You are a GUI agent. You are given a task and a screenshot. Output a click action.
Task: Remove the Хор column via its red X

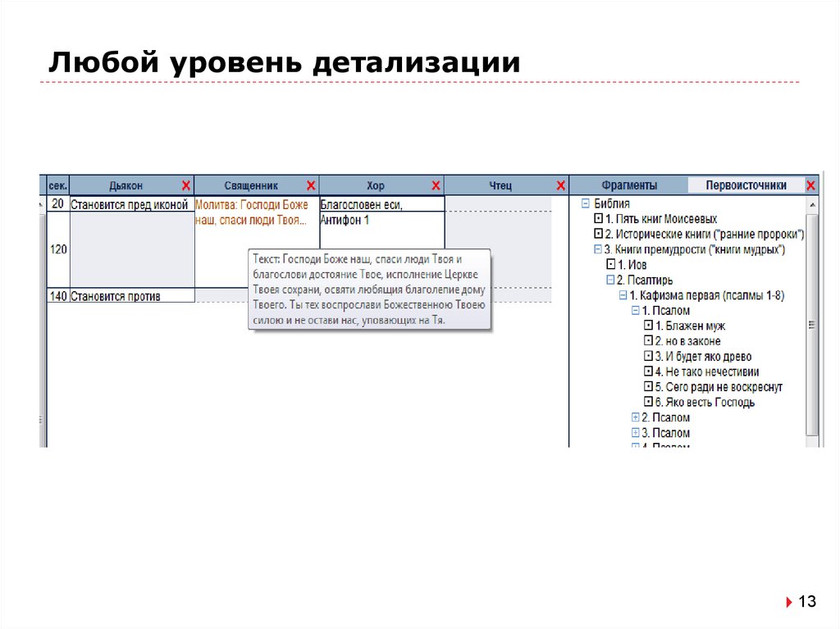(435, 183)
